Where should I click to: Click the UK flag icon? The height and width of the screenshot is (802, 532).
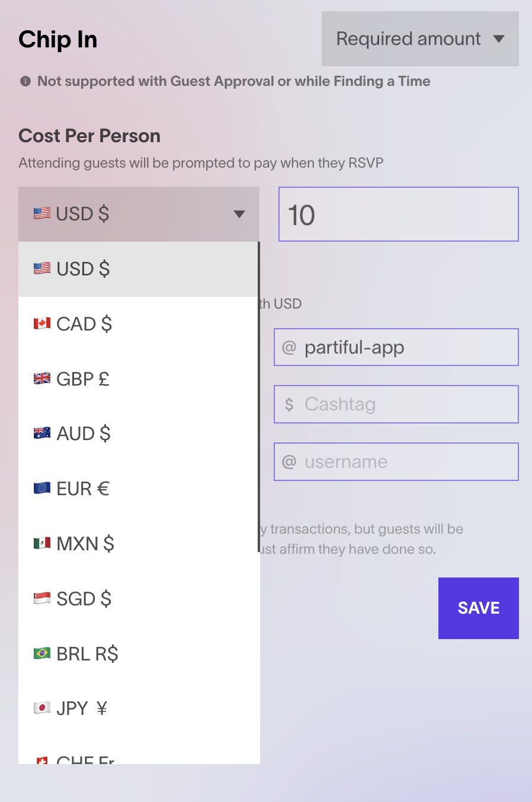42,378
